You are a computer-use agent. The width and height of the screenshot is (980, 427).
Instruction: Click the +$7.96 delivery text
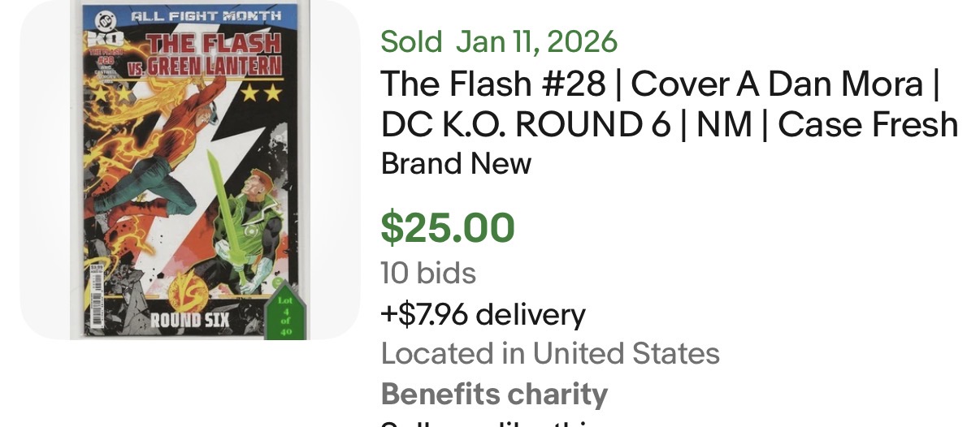point(483,313)
